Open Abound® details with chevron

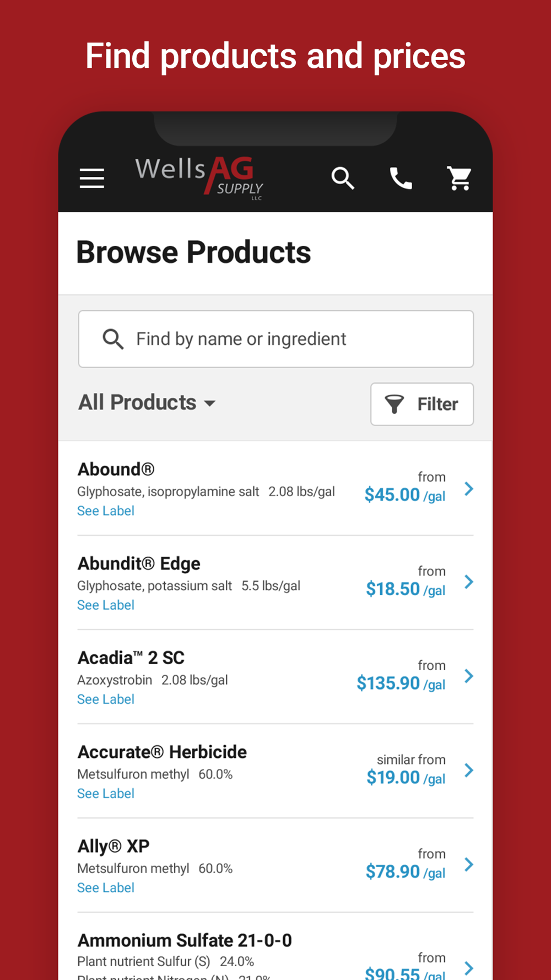tap(469, 488)
